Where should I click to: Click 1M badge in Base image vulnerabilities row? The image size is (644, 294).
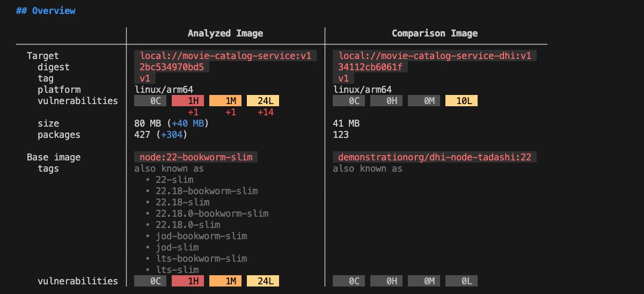pyautogui.click(x=225, y=281)
